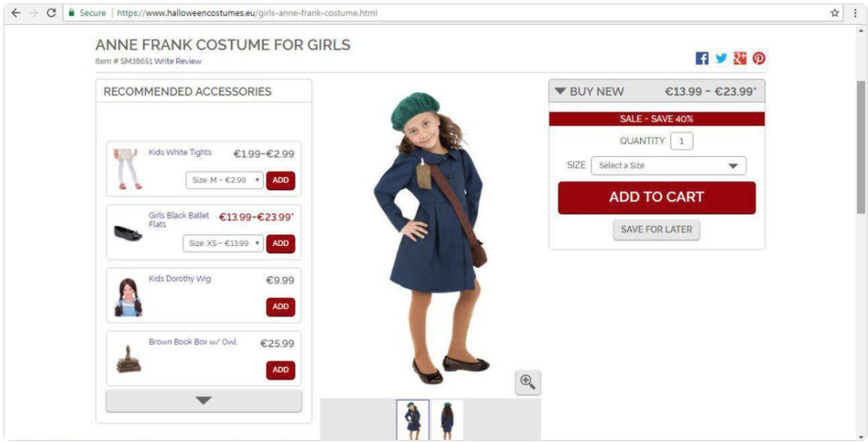The image size is (868, 443).
Task: Open the Chrome three-dot menu
Action: point(855,13)
